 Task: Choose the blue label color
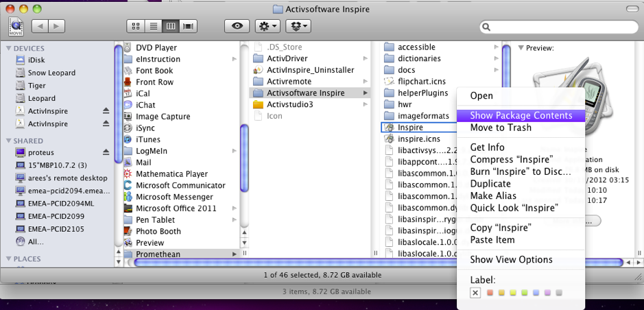coord(536,293)
